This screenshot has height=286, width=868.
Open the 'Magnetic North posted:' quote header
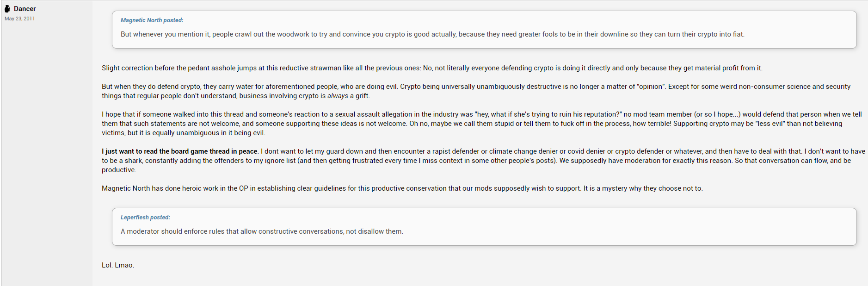click(x=152, y=20)
